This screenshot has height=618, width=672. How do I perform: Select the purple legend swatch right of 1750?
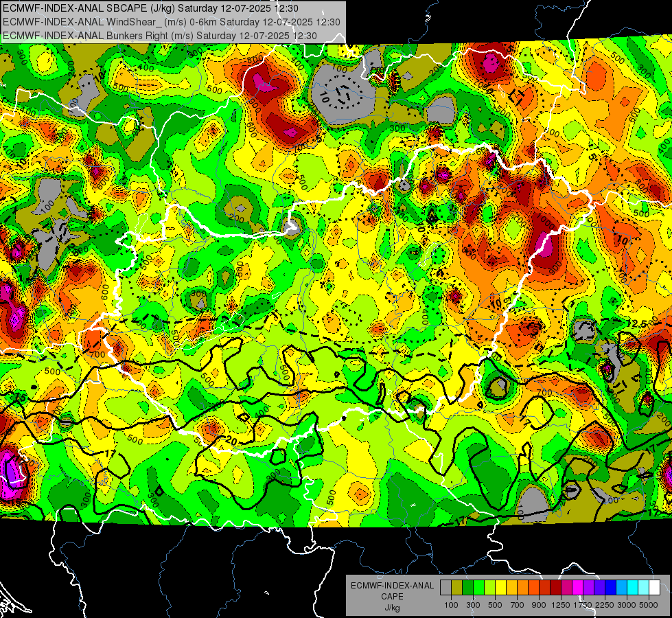pos(588,588)
